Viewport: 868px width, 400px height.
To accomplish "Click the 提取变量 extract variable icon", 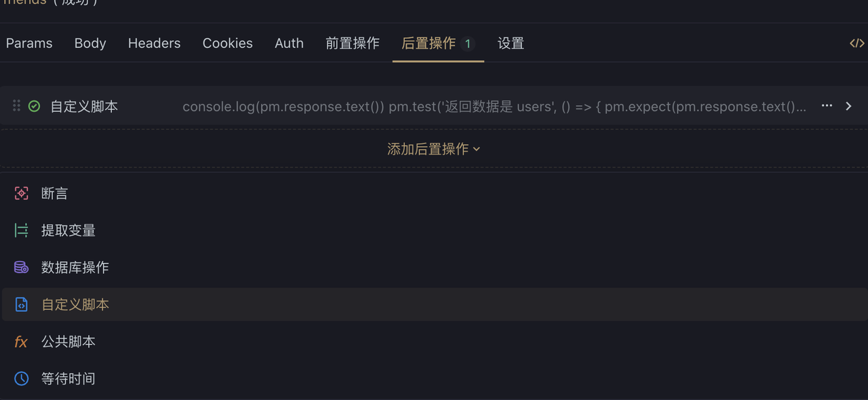I will pos(22,231).
